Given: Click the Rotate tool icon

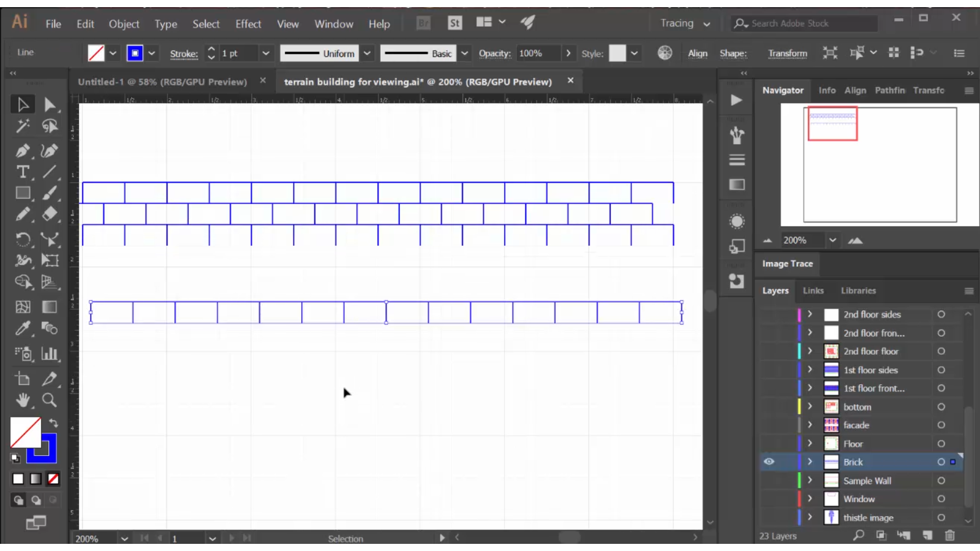Looking at the screenshot, I should 23,238.
